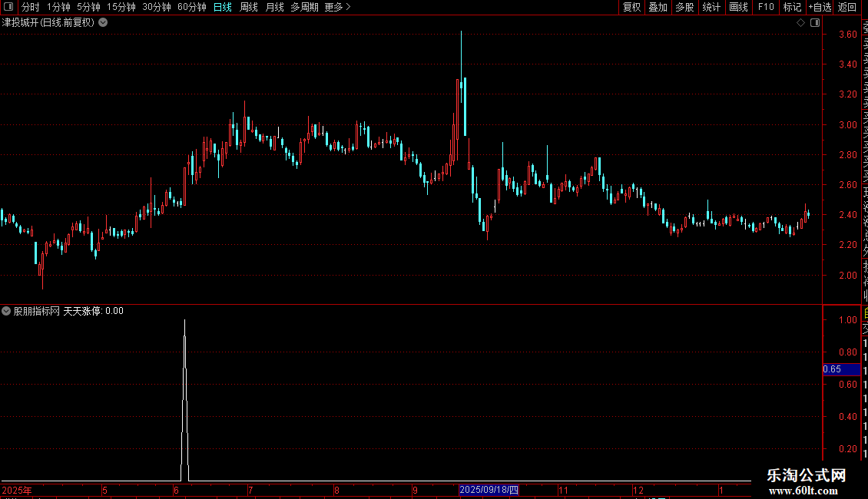Click the 3.60 price axis label

click(x=847, y=35)
